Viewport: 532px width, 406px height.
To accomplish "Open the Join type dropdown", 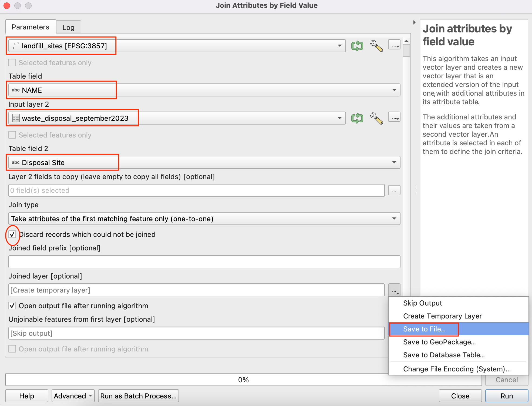I will [394, 219].
